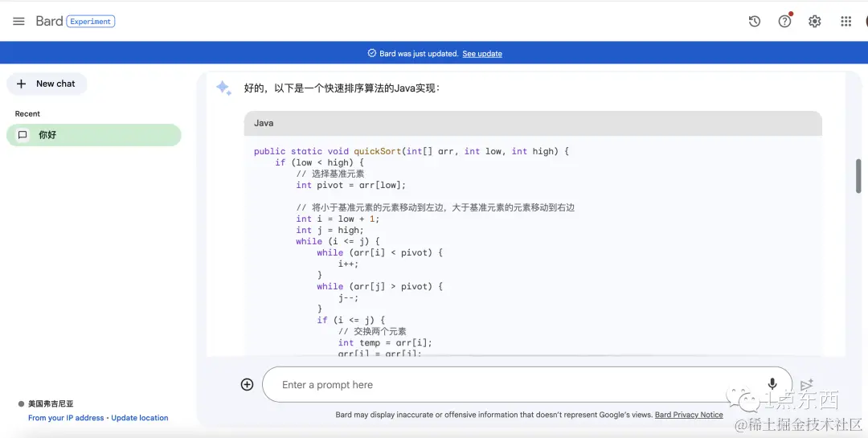868x438 pixels.
Task: Click the code line 'int temp = arr[i];'
Action: click(x=385, y=342)
